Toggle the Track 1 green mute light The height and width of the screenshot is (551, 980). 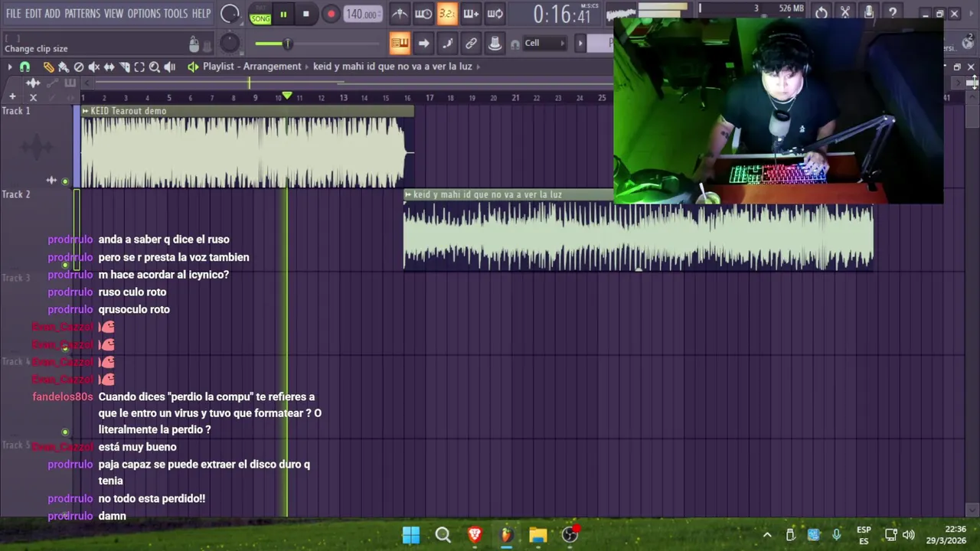pos(65,181)
